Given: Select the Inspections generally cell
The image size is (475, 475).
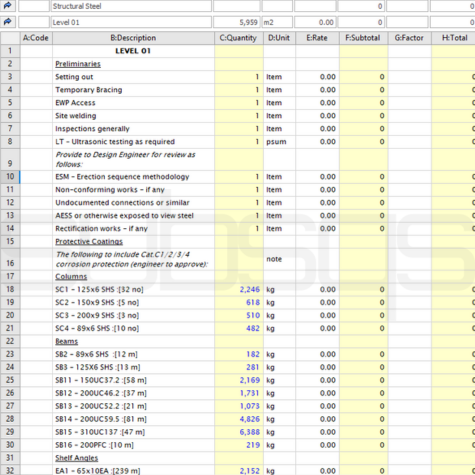Looking at the screenshot, I should tap(133, 129).
